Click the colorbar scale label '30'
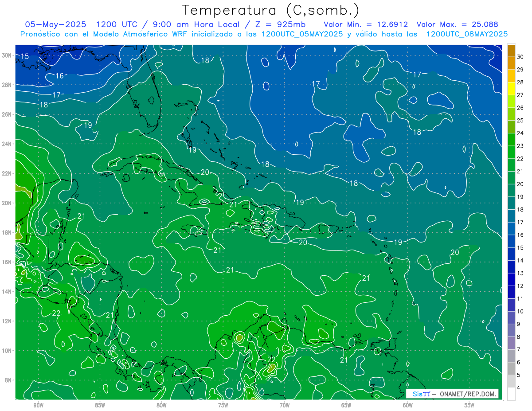This screenshot has width=532, height=411. (x=520, y=56)
